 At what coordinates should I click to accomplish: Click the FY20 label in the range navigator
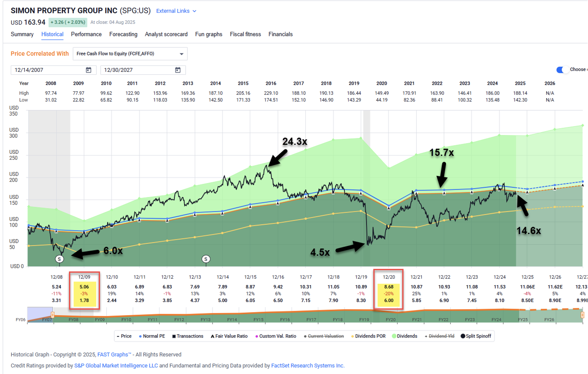[x=390, y=319]
